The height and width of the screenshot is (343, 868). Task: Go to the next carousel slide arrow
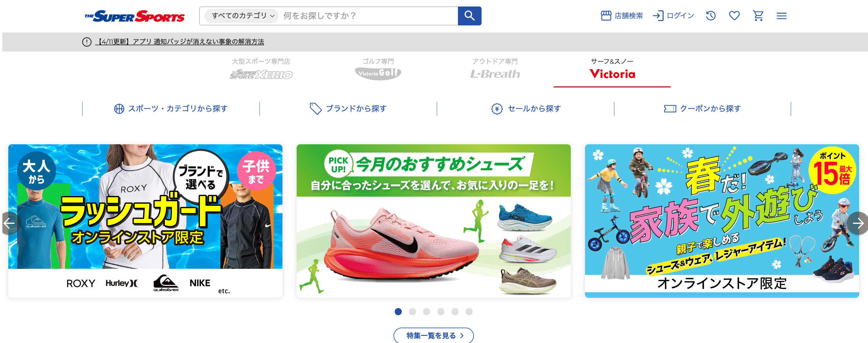point(858,223)
